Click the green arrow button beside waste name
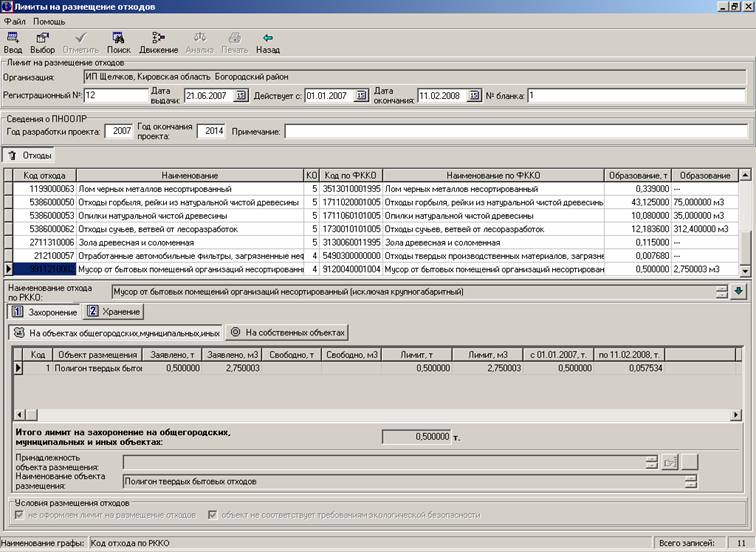Viewport: 756px width, 552px height. (x=739, y=292)
